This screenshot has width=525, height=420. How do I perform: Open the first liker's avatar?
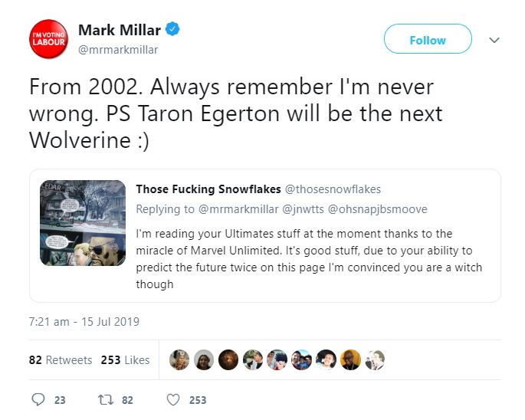[x=179, y=359]
